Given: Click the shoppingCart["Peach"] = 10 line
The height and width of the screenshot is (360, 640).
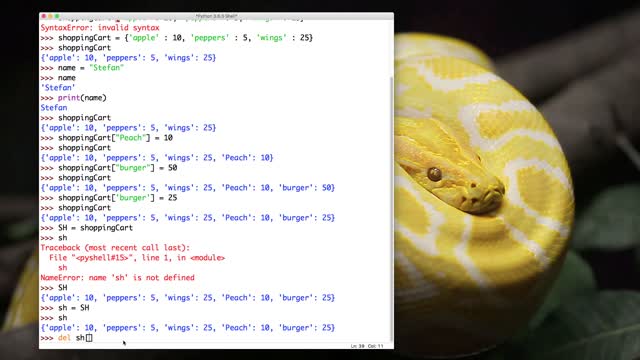Looking at the screenshot, I should pyautogui.click(x=107, y=138).
